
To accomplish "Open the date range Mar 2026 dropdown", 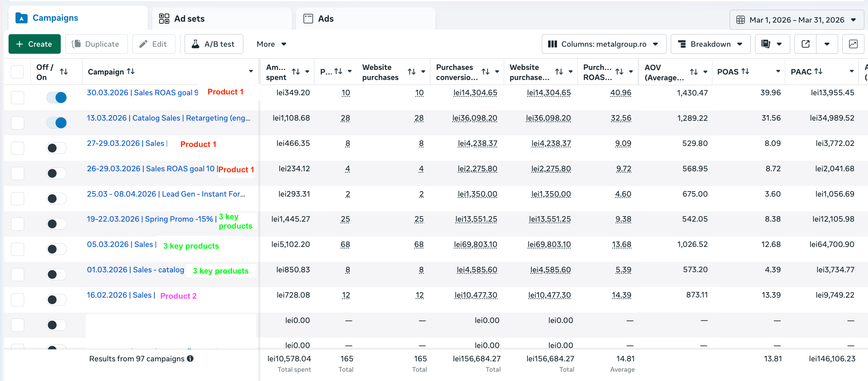I will point(796,20).
